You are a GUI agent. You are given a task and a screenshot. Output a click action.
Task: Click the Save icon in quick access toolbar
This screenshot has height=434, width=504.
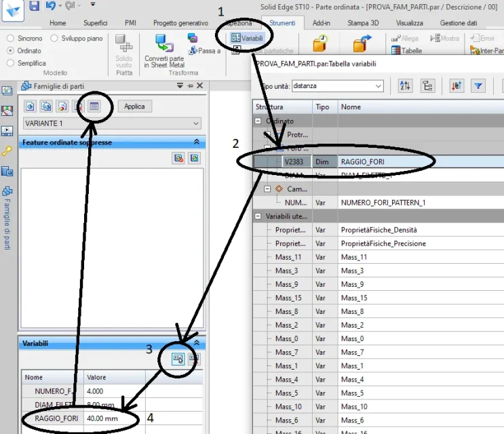33,7
